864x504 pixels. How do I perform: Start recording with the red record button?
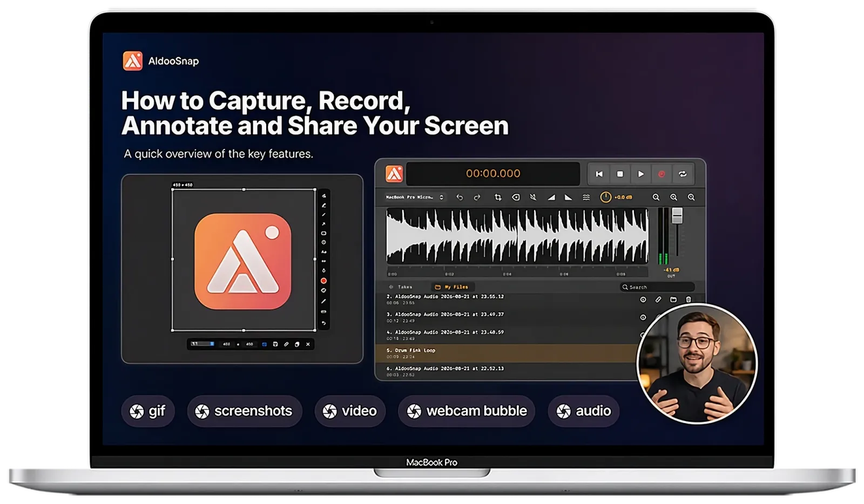(661, 174)
